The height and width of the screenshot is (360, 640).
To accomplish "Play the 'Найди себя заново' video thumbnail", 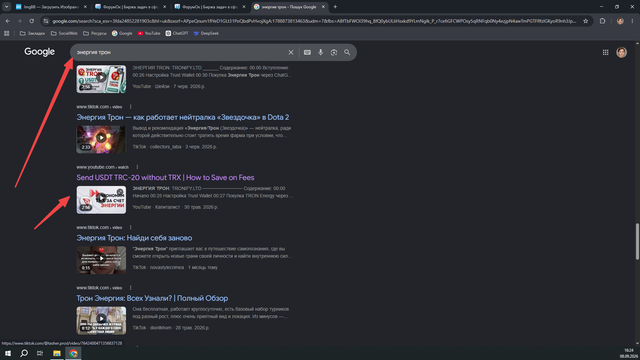I will (x=101, y=260).
